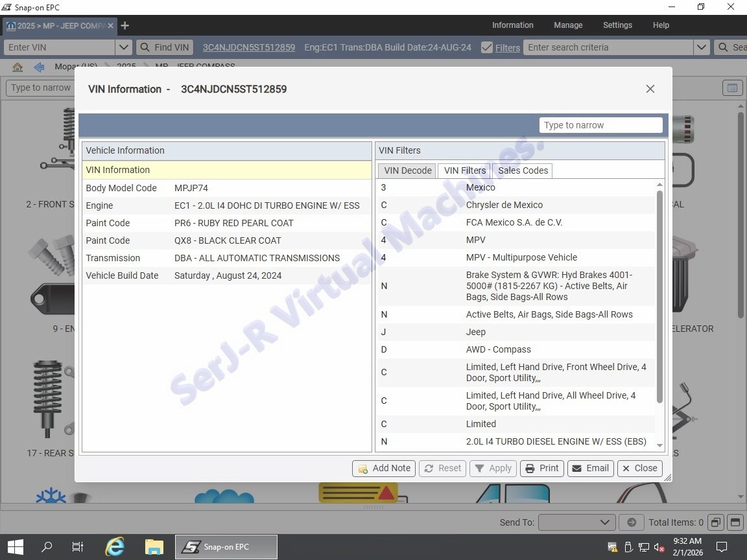
Task: Click the blue back arrow icon
Action: point(39,67)
